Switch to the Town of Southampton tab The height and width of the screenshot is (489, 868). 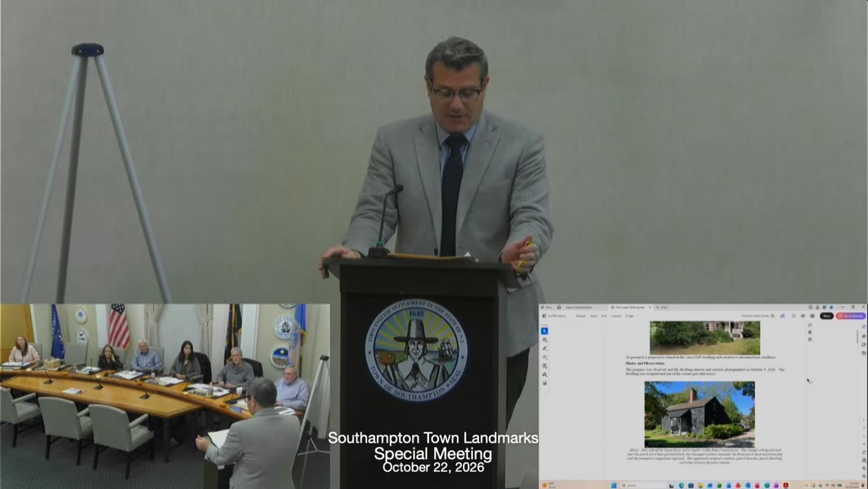point(578,307)
